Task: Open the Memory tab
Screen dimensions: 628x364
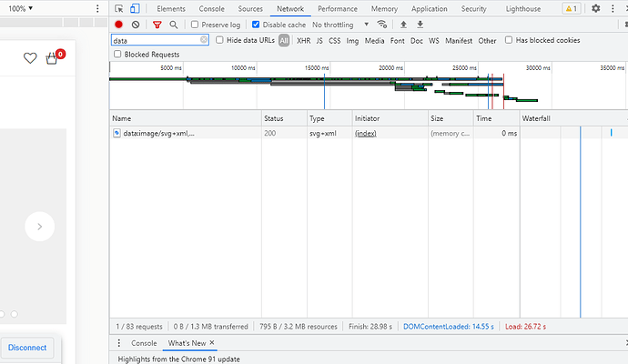Action: pyautogui.click(x=384, y=9)
